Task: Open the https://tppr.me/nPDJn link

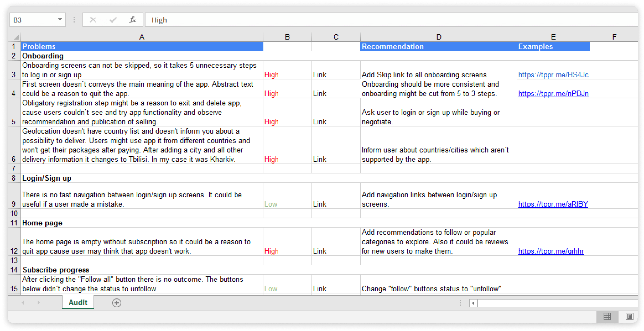Action: pos(553,93)
